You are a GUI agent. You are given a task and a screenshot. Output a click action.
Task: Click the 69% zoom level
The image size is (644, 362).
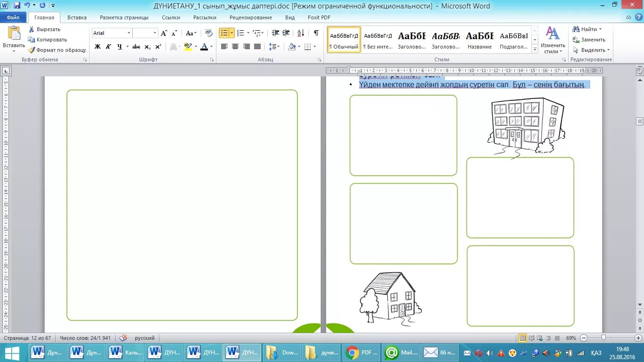pyautogui.click(x=571, y=338)
